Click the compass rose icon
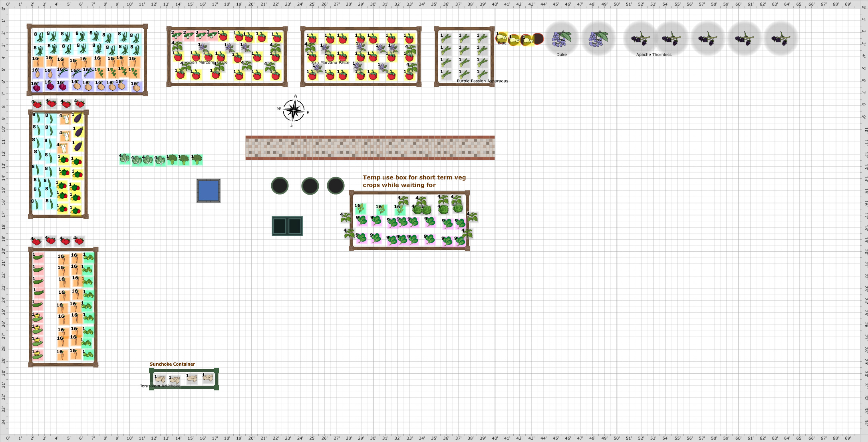The height and width of the screenshot is (442, 868). tap(294, 111)
